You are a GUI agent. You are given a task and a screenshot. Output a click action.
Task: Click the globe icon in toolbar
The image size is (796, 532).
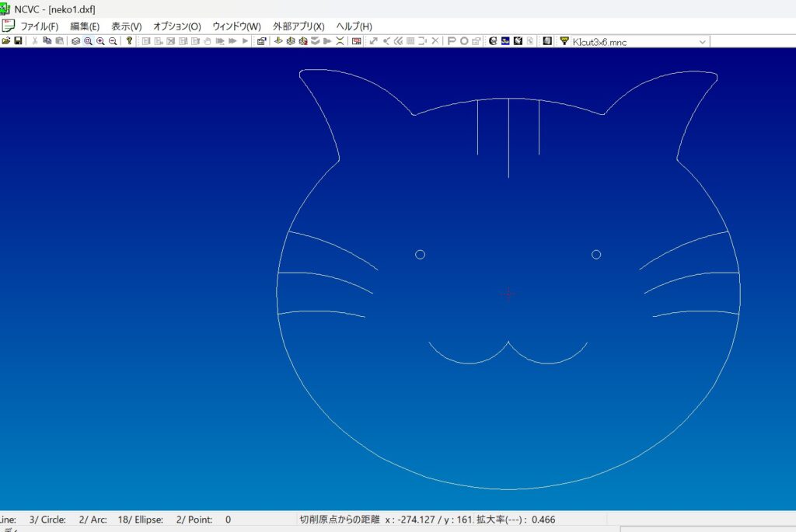pos(492,41)
